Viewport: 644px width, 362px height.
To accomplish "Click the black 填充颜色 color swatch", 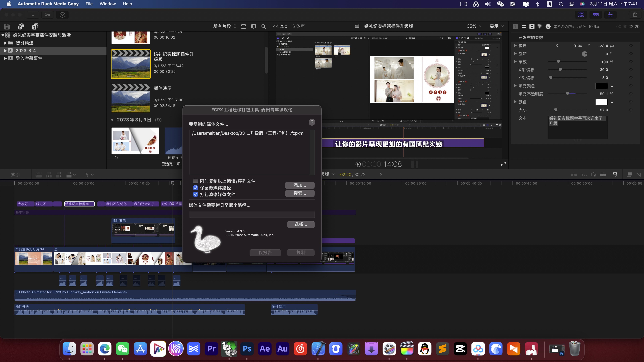I will click(602, 86).
